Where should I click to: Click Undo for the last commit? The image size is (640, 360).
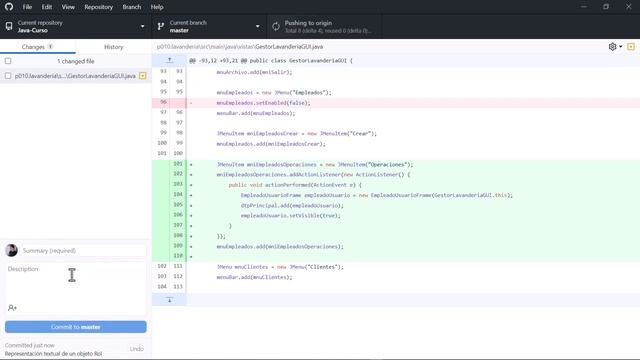click(137, 349)
